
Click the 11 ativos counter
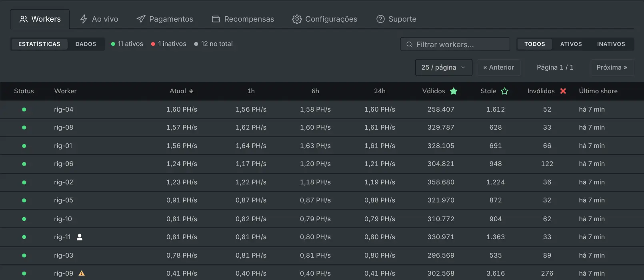tap(127, 44)
